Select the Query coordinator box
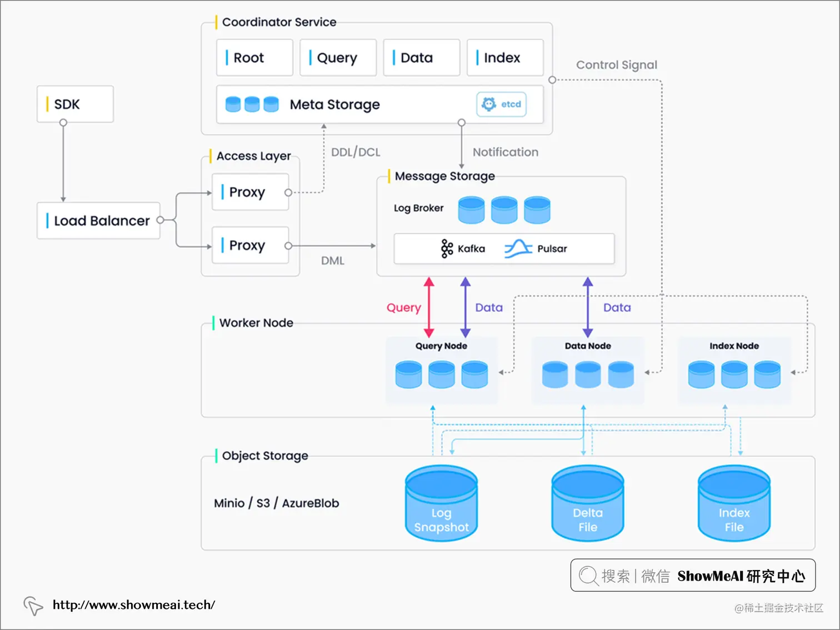 338,57
